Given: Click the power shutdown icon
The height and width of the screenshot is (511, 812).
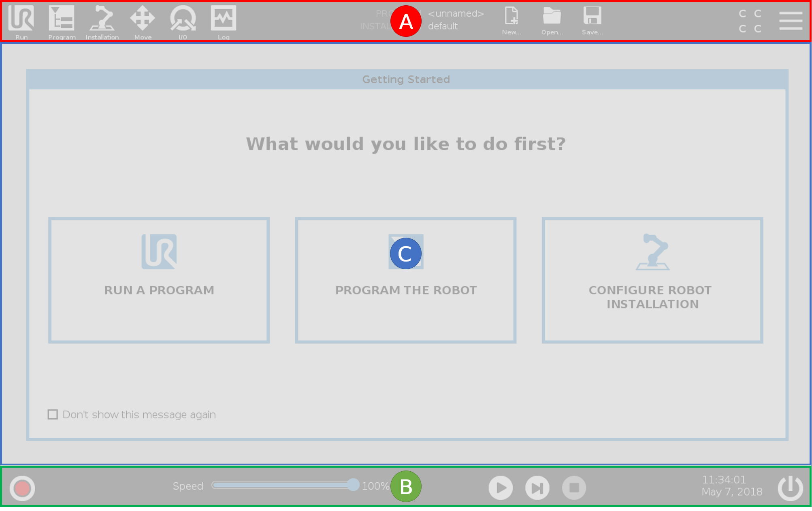Looking at the screenshot, I should coord(790,488).
